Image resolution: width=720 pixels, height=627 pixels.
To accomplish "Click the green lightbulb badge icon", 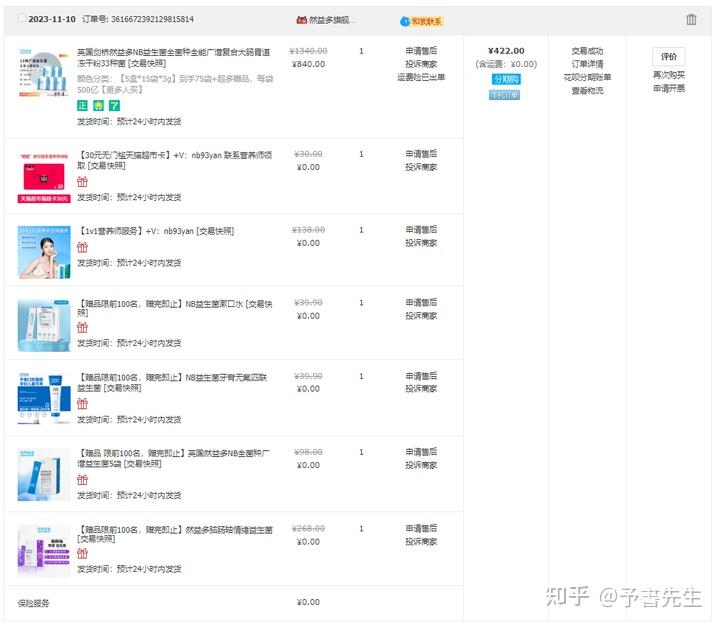I will (98, 106).
